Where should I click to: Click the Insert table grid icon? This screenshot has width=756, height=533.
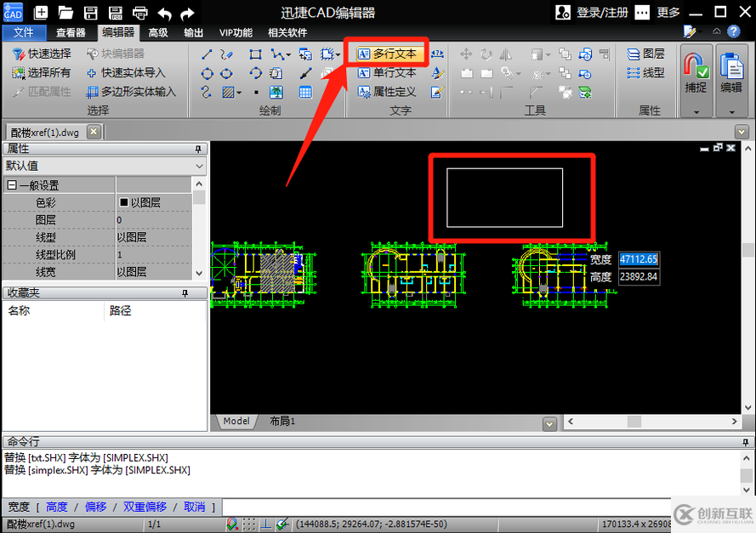[305, 92]
